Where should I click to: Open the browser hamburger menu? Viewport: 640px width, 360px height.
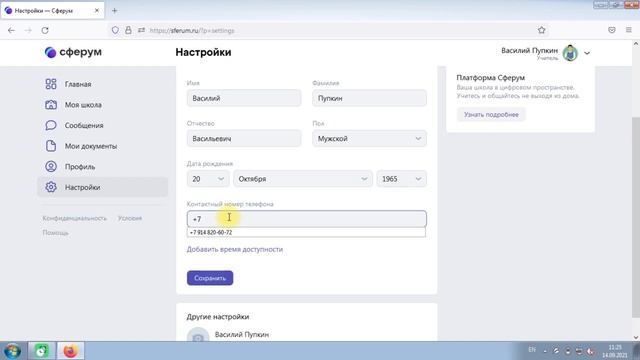pos(629,30)
